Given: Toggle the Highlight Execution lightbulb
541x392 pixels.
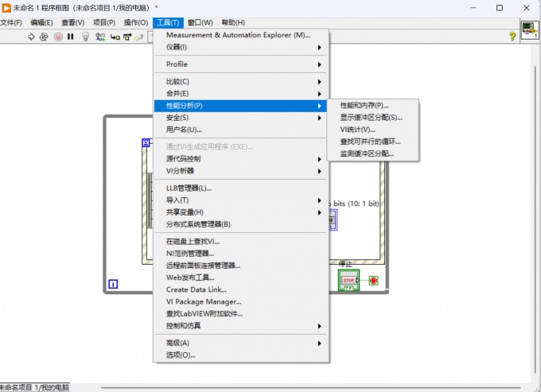Looking at the screenshot, I should tap(86, 37).
